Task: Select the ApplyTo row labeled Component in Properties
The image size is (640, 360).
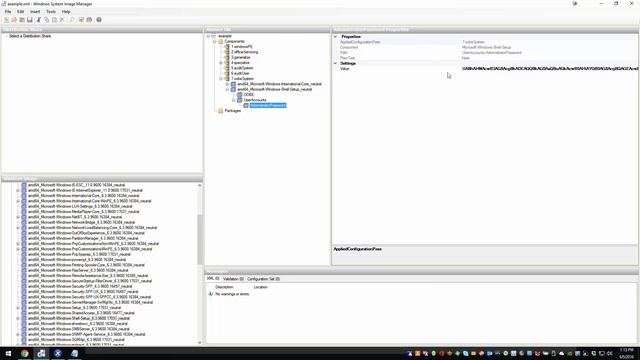Action: (485, 47)
